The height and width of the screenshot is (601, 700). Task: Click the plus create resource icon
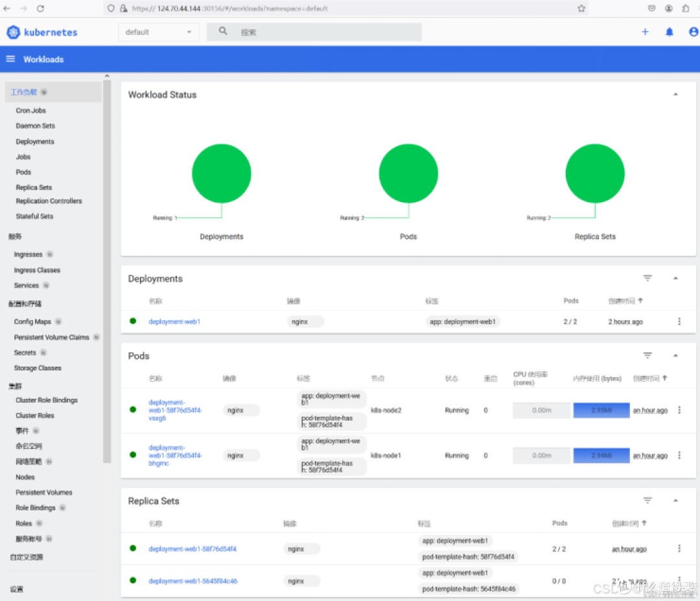645,32
